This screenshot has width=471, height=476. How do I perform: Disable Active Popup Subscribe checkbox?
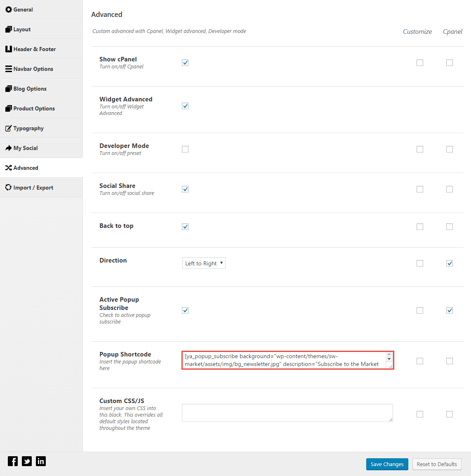(185, 310)
